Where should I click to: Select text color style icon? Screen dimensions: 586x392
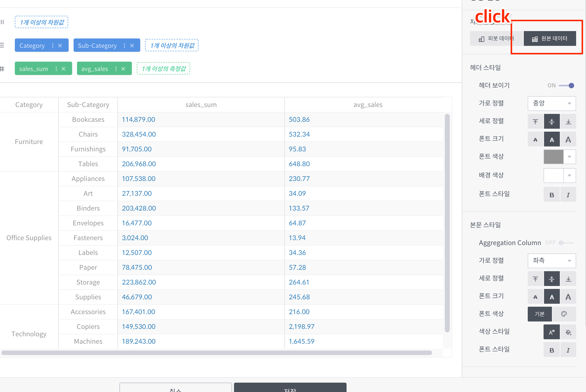552,332
